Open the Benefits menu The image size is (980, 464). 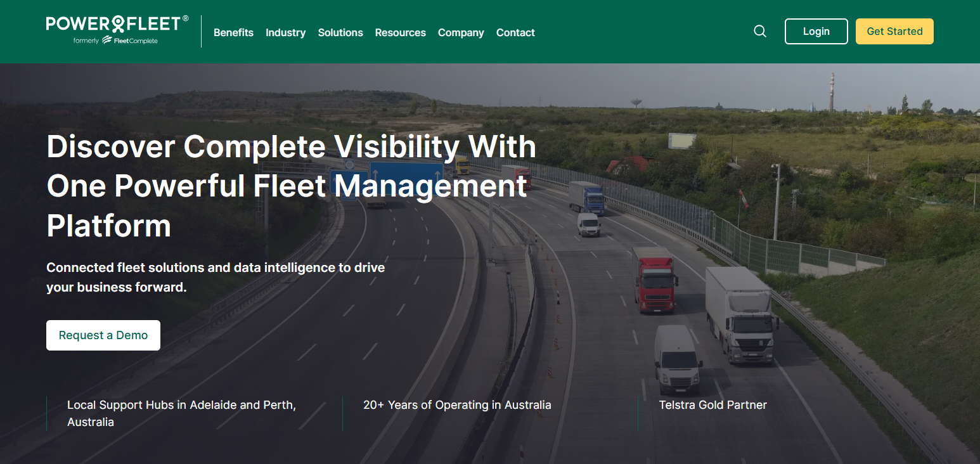233,32
